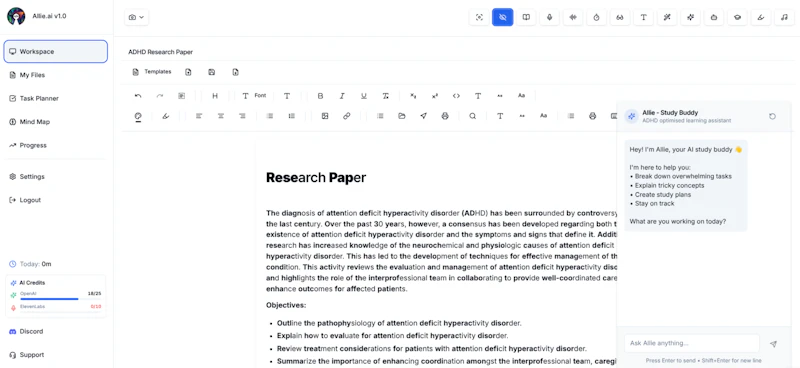Search the document with magnifier icon

tap(472, 116)
